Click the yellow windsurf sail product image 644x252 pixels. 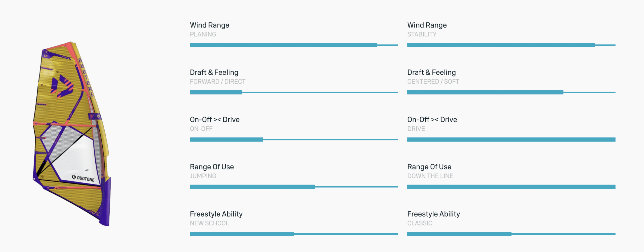pyautogui.click(x=72, y=133)
